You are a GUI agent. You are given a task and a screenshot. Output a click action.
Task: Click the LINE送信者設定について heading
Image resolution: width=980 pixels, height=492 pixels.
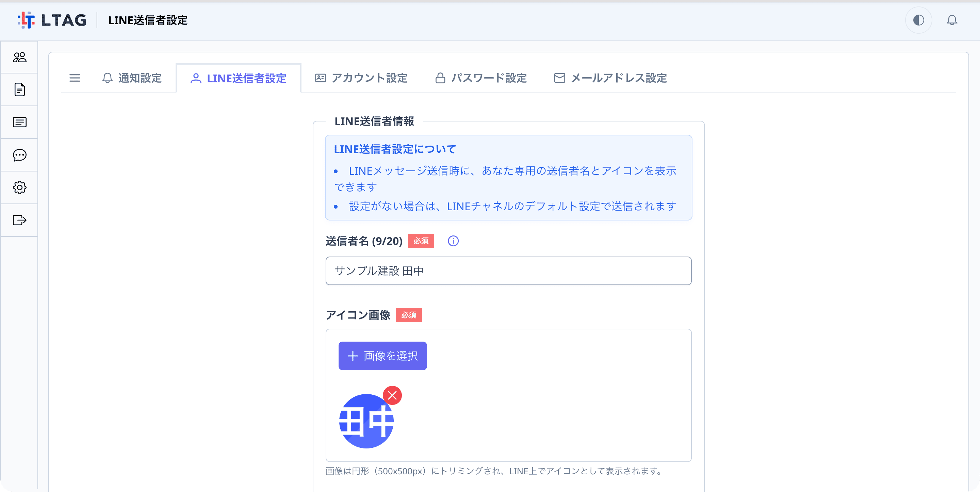(x=395, y=149)
